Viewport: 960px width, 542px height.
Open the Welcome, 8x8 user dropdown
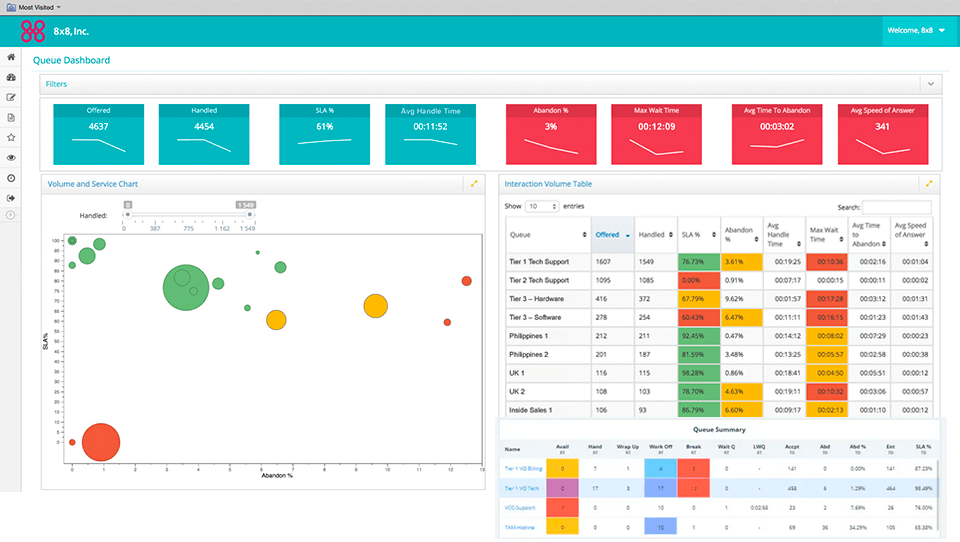pos(915,31)
